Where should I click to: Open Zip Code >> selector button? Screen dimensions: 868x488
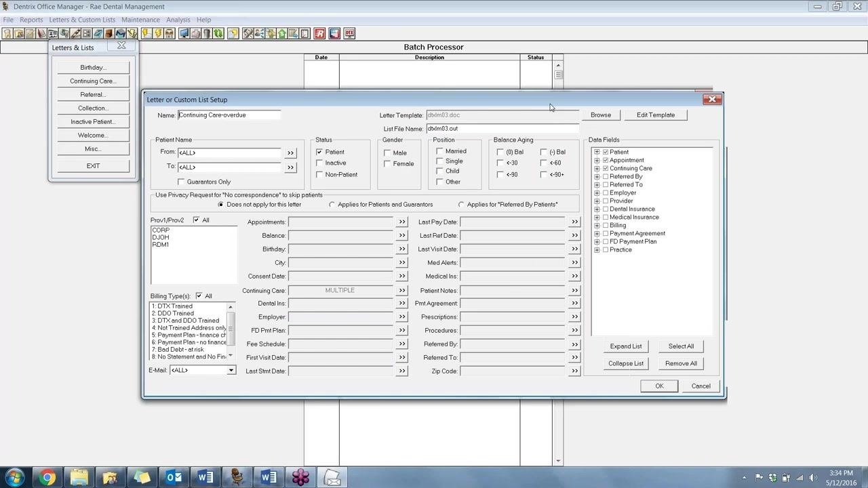point(574,371)
